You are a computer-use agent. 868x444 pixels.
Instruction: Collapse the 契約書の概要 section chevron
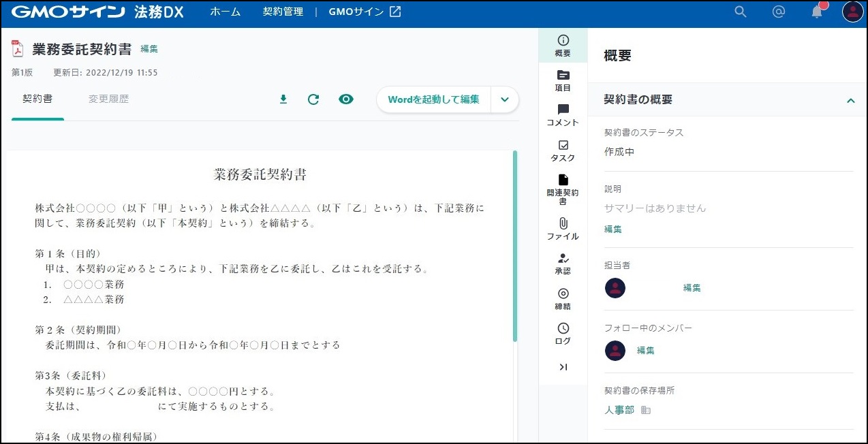pos(850,100)
